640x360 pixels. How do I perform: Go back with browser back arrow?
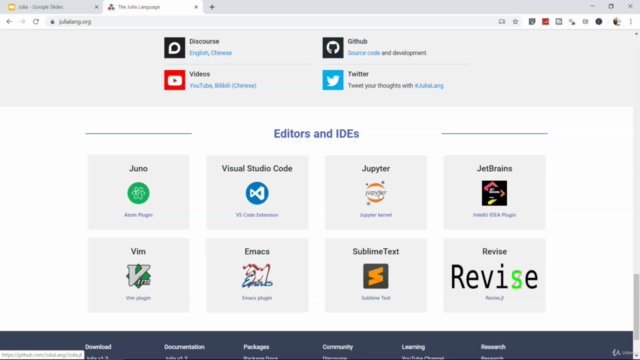pos(9,22)
